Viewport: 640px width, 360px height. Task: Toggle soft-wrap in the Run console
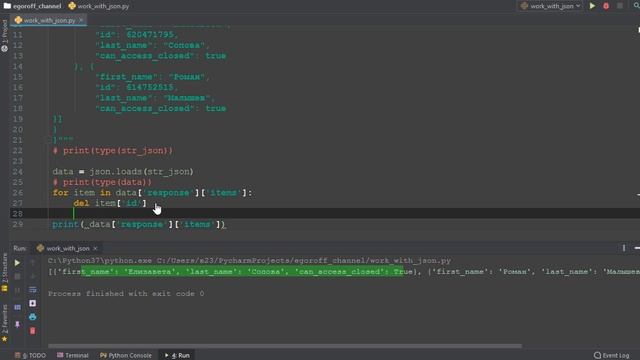[x=33, y=290]
